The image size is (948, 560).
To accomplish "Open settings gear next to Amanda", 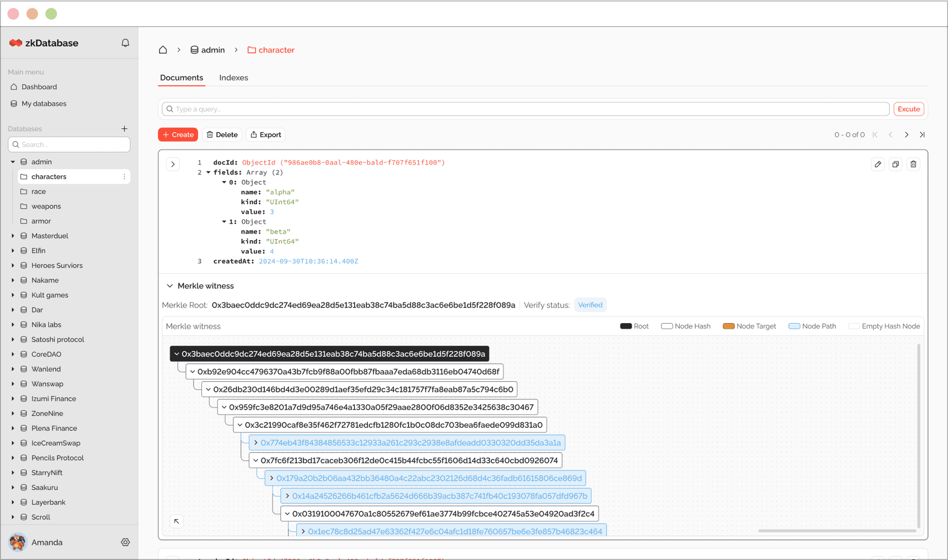I will (x=125, y=542).
